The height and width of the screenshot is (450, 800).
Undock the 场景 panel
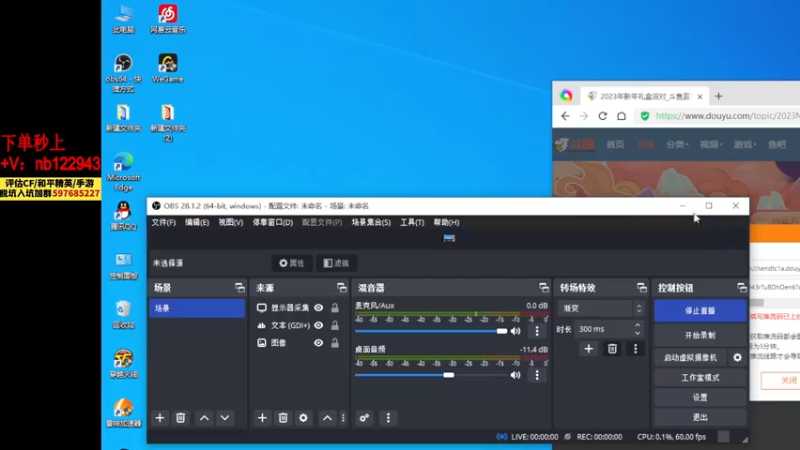[240, 288]
